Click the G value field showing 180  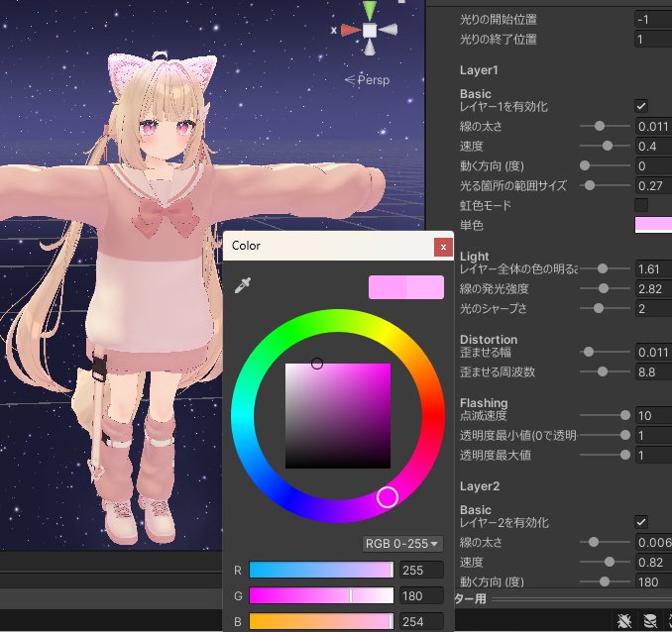tap(421, 595)
